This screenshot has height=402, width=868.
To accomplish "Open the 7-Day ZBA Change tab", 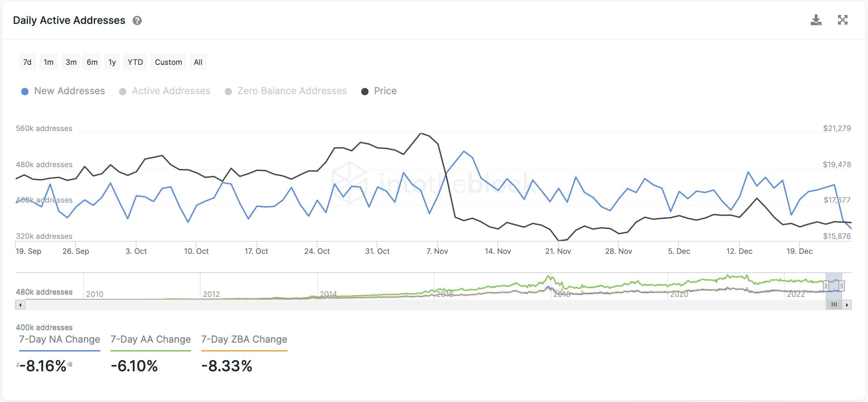I will 244,340.
